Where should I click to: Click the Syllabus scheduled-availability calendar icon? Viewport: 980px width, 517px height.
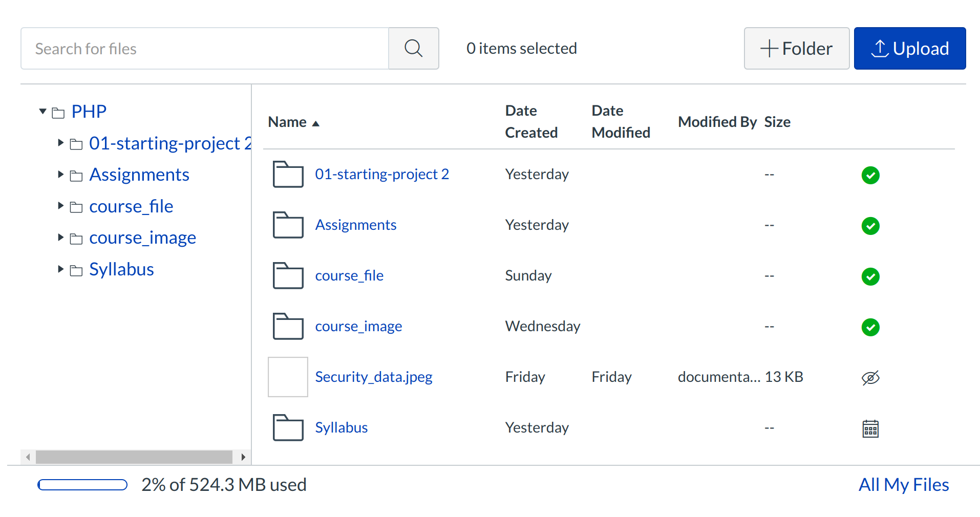(870, 428)
